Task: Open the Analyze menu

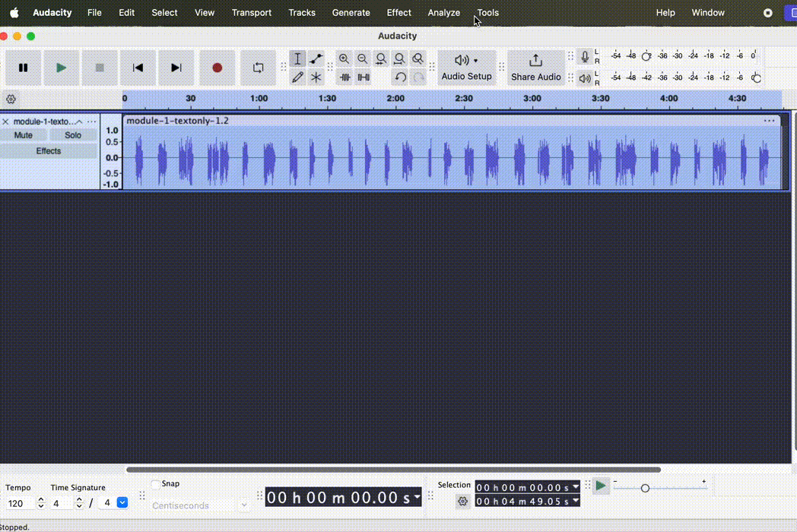Action: [443, 13]
